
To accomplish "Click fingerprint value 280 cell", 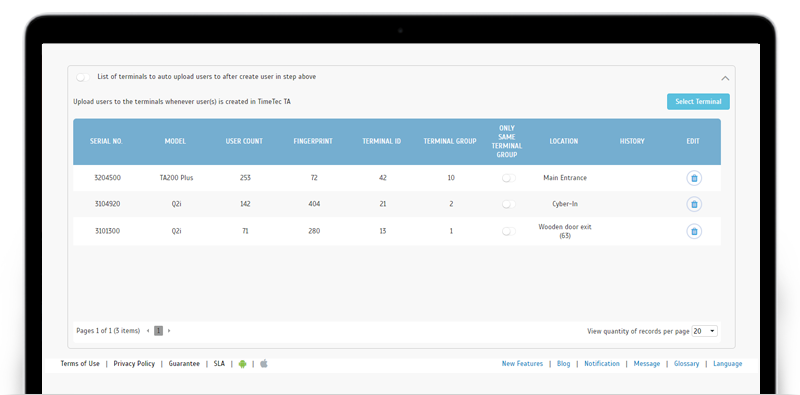I will click(x=314, y=231).
